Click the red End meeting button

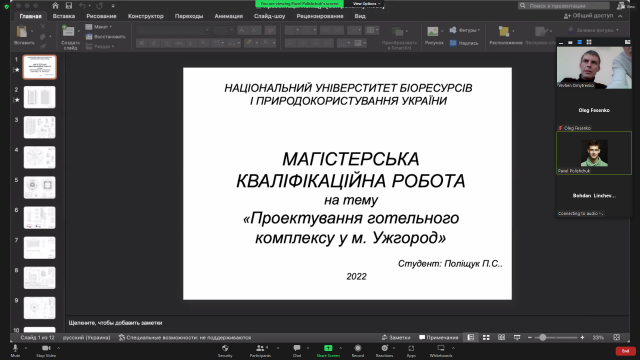625,351
